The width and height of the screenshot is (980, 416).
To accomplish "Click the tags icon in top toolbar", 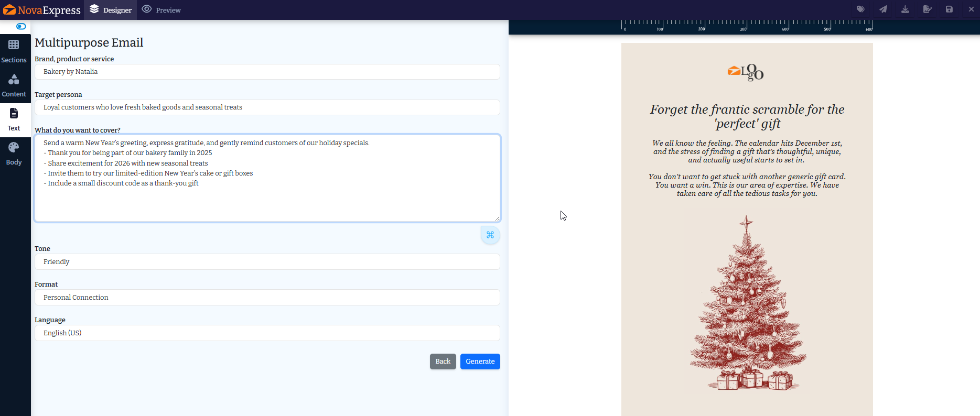I will click(860, 9).
